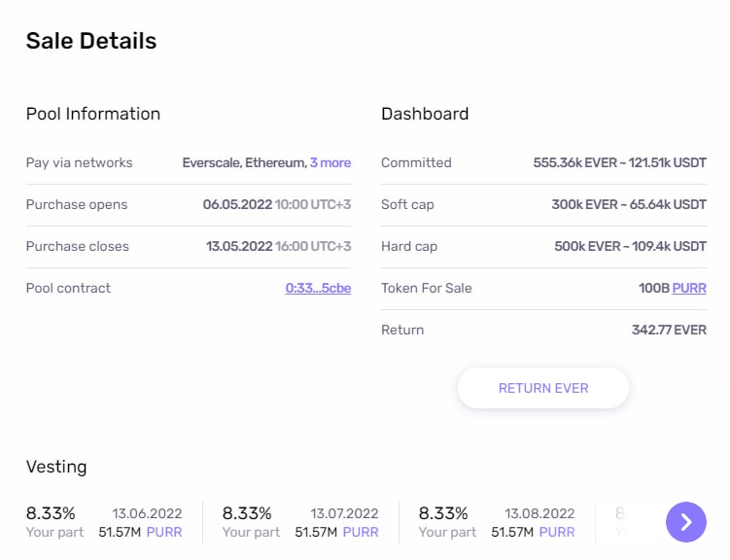730x560 pixels.
Task: Click PURR link under 13.08.2022 vesting
Action: (557, 533)
